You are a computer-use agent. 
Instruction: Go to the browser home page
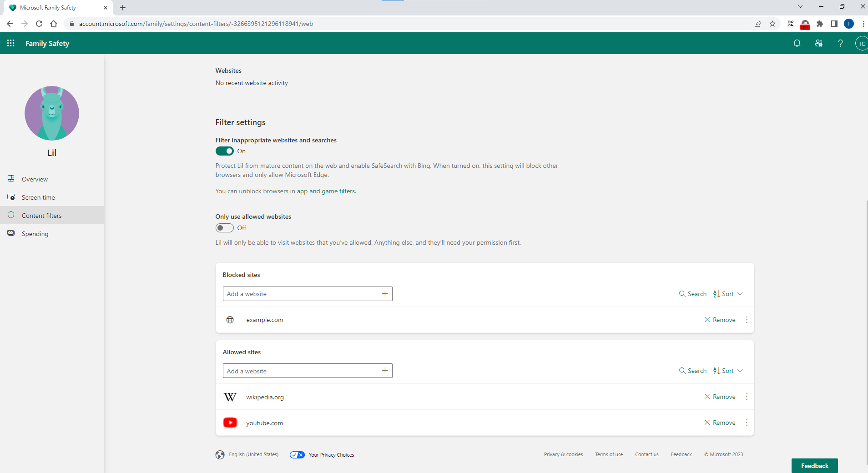click(54, 24)
